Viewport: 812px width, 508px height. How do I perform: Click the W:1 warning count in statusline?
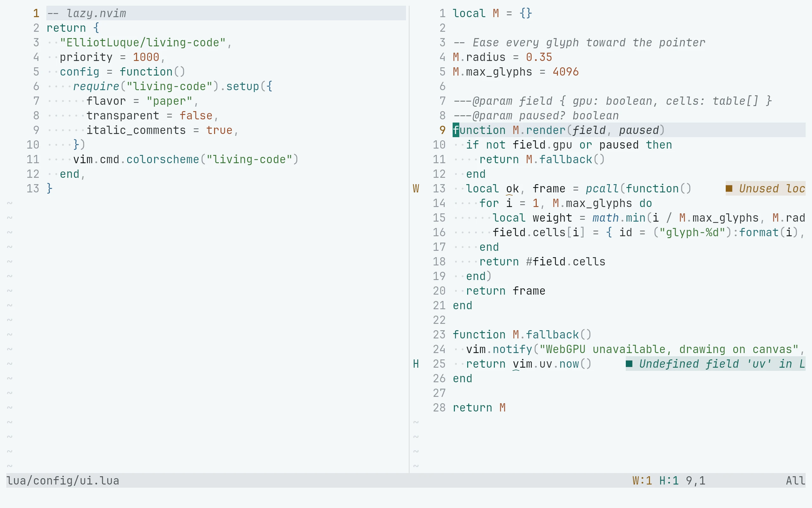(x=642, y=480)
